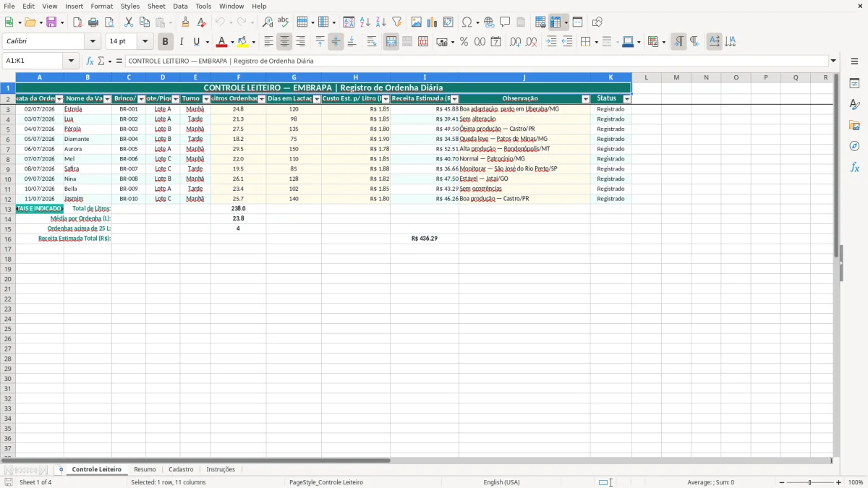Toggle Bold formatting
Screen dimensions: 868x488
166,42
